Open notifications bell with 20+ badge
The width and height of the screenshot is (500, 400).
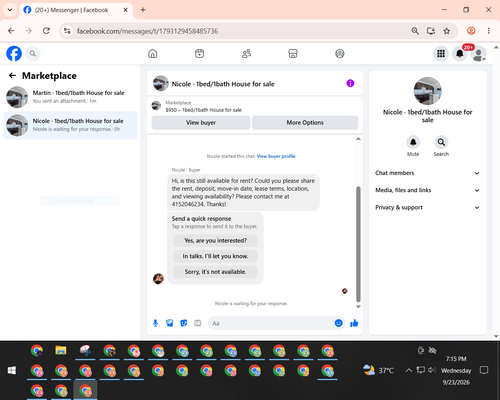(x=460, y=53)
